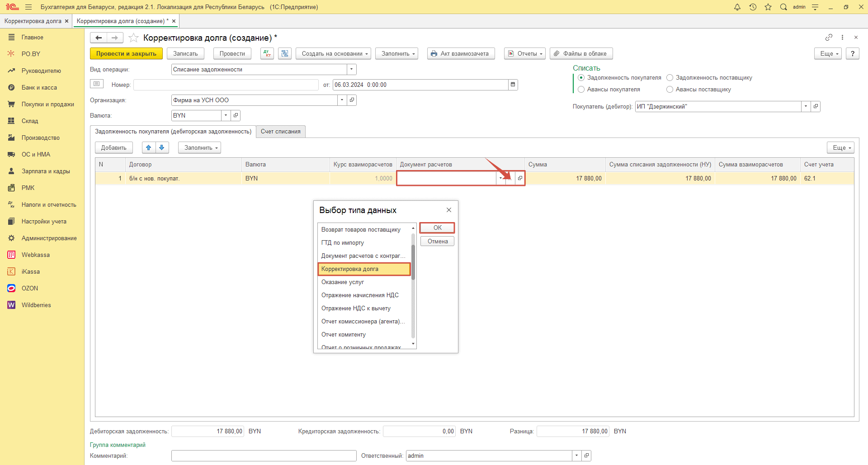Expand Покупатель (дебитор) dropdown arrow
Image resolution: width=868 pixels, height=465 pixels.
[x=806, y=106]
